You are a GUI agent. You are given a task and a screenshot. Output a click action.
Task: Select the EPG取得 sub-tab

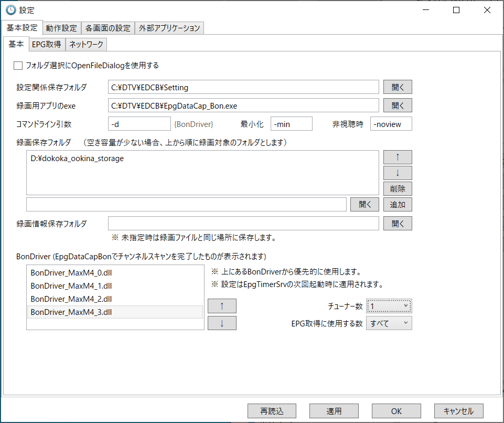(x=46, y=45)
